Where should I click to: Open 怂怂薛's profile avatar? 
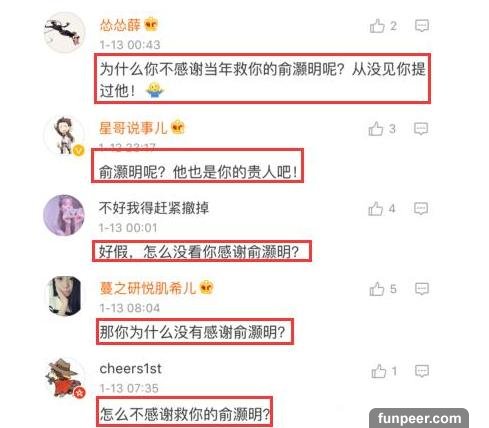(x=65, y=33)
